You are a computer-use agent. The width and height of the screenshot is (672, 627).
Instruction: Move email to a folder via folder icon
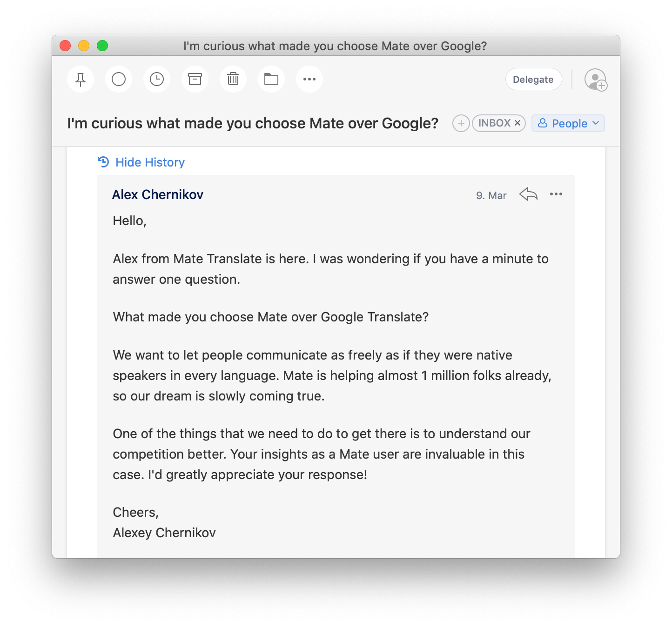(x=271, y=79)
